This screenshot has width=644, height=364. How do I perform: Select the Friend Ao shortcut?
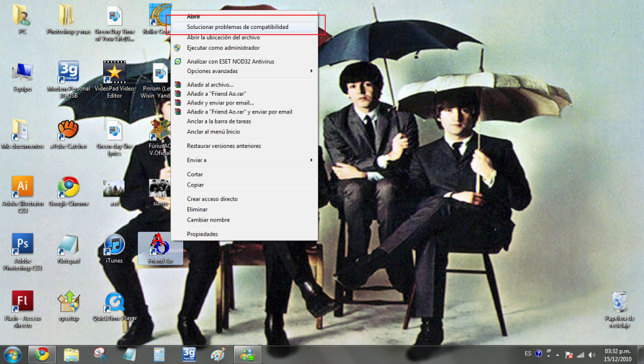pyautogui.click(x=160, y=248)
